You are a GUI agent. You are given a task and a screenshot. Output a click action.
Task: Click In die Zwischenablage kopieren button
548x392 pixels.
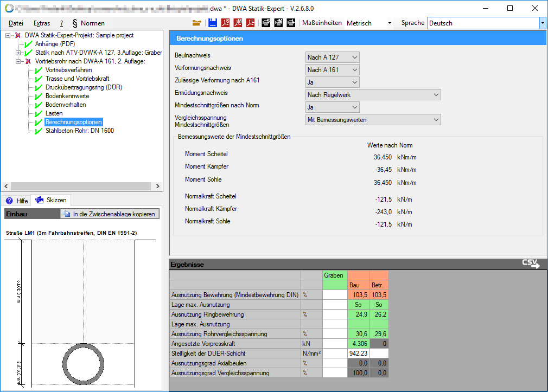click(110, 214)
